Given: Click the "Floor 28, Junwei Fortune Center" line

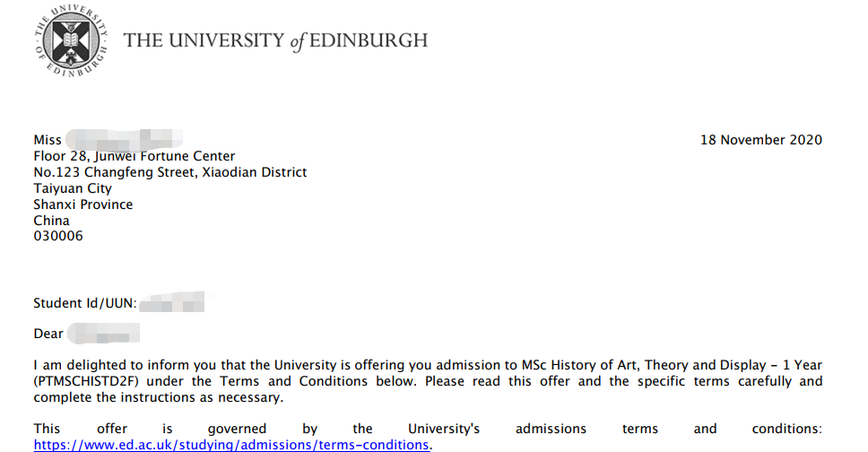Looking at the screenshot, I should tap(135, 156).
